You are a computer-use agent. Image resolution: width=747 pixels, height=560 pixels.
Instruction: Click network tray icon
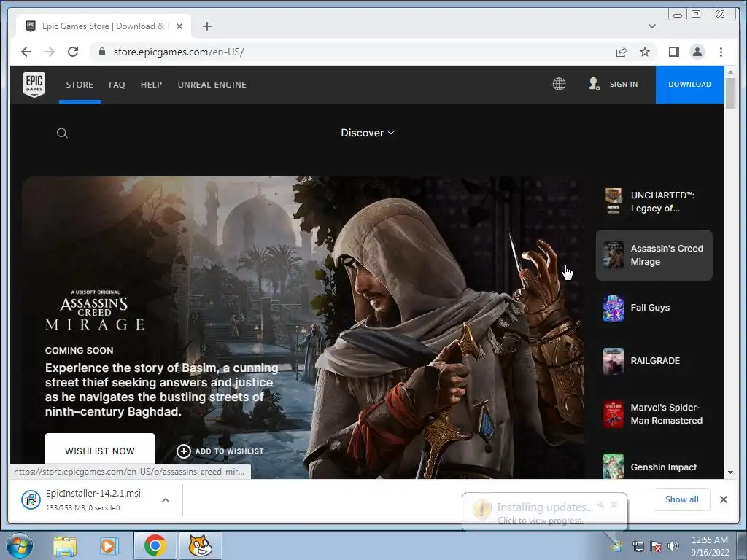[638, 545]
